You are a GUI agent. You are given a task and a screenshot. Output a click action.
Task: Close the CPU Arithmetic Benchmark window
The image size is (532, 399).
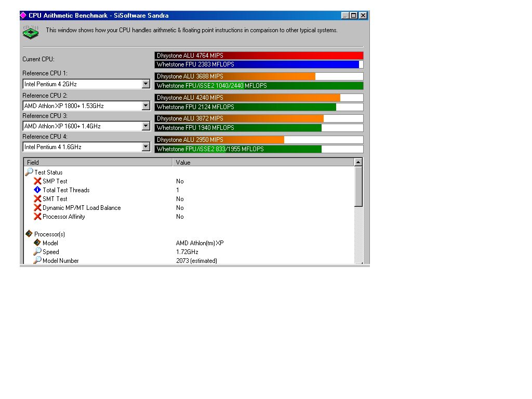(363, 16)
